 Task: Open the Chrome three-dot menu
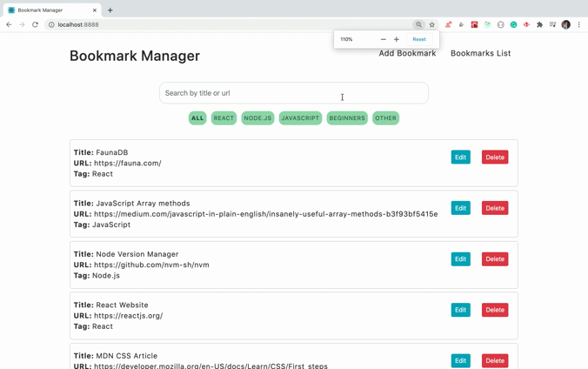579,24
